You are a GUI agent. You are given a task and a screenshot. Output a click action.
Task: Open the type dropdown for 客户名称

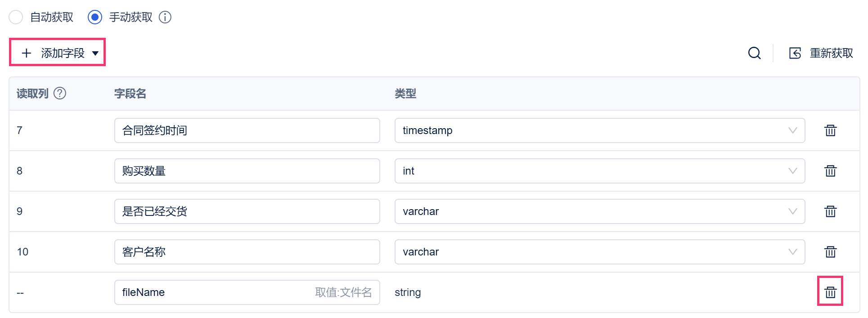click(x=600, y=252)
